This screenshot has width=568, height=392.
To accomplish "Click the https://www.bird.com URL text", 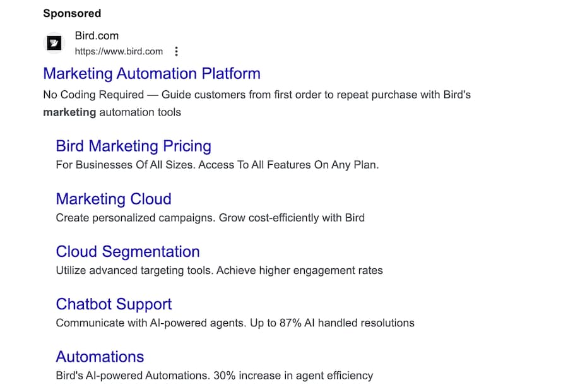I will coord(119,51).
